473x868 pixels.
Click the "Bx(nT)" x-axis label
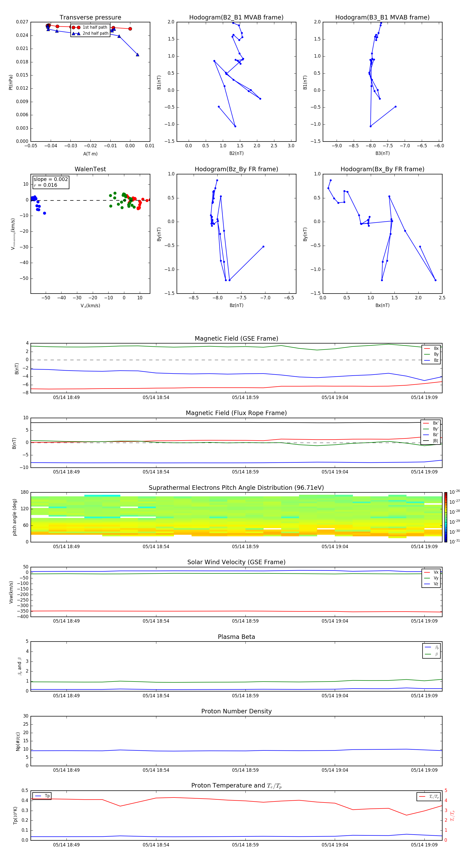click(x=382, y=306)
